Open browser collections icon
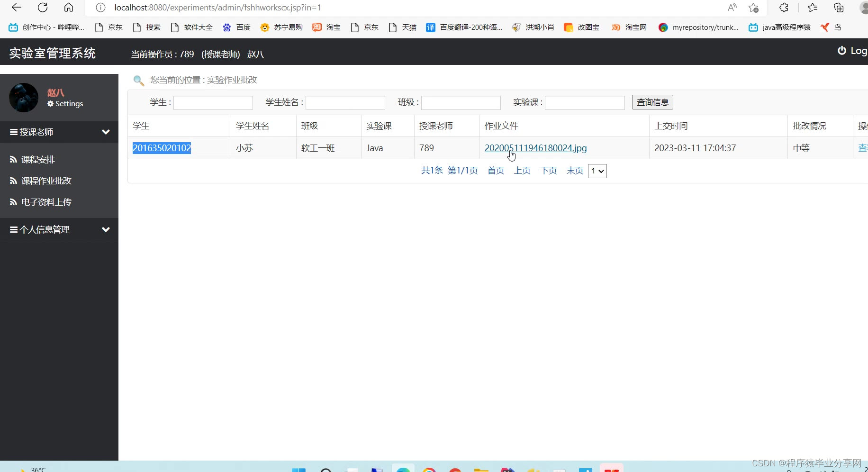This screenshot has width=868, height=472. pos(839,8)
